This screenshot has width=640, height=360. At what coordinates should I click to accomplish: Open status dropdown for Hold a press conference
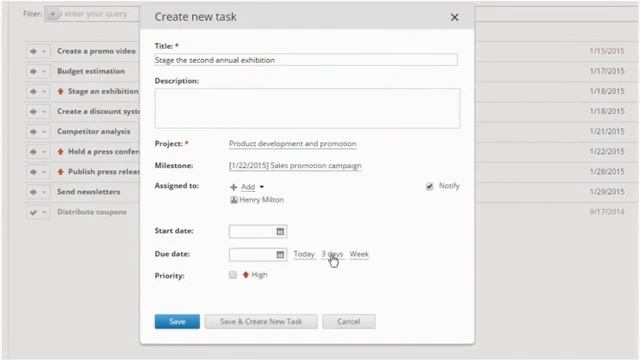pos(44,152)
